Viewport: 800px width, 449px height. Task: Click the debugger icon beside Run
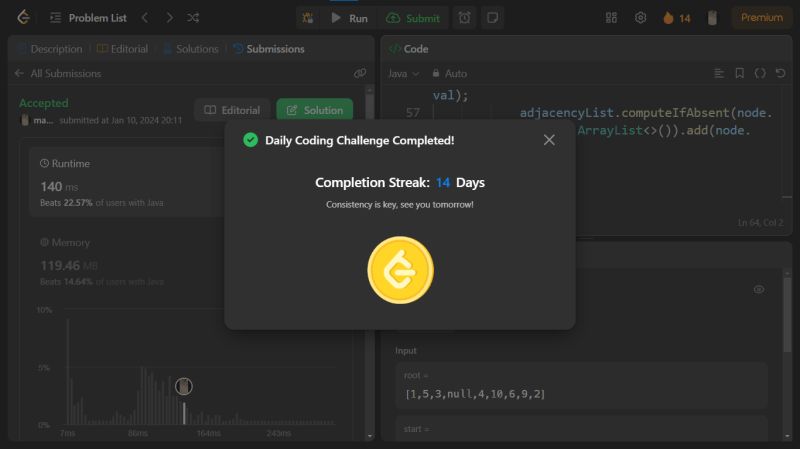tap(308, 18)
